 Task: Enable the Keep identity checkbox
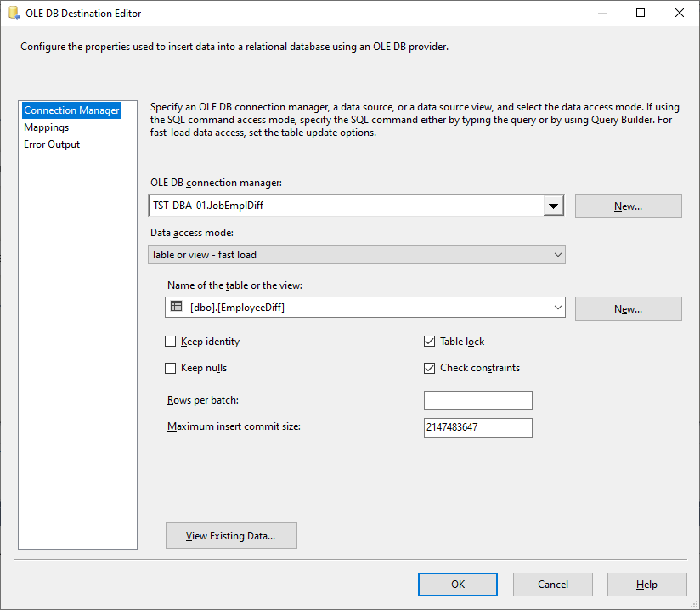coord(171,342)
